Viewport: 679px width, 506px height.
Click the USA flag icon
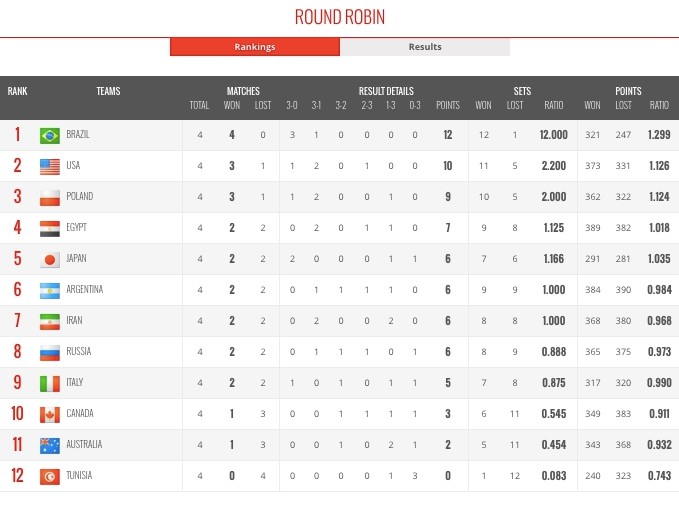pos(50,166)
